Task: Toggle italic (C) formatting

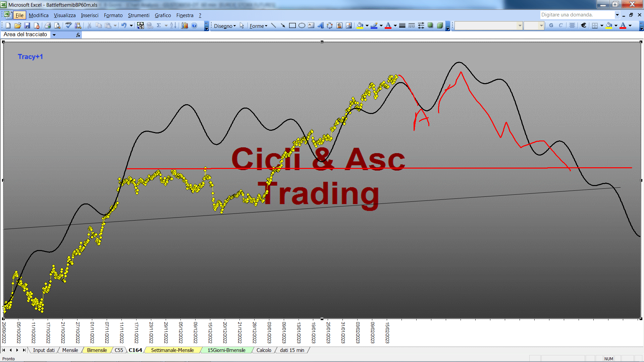Action: pos(560,25)
